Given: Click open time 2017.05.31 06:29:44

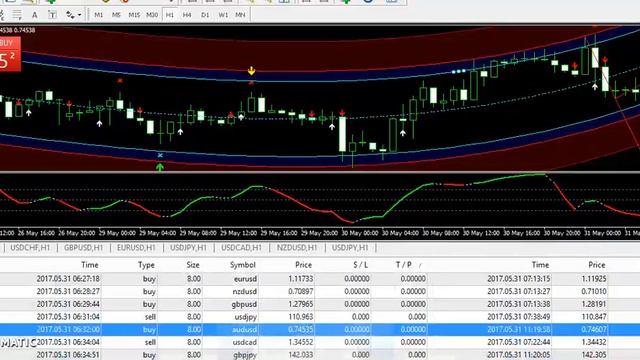Looking at the screenshot, I should [x=68, y=304].
